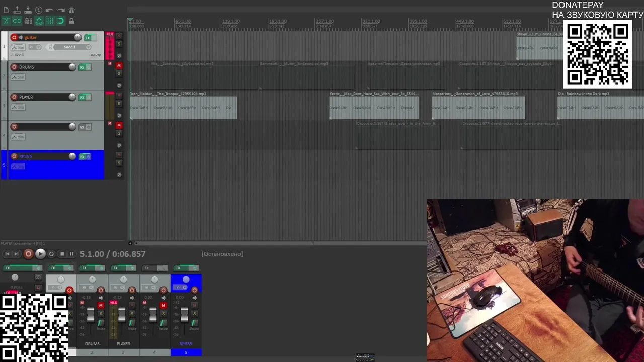Click the Undo arrow in the toolbar

[x=49, y=10]
